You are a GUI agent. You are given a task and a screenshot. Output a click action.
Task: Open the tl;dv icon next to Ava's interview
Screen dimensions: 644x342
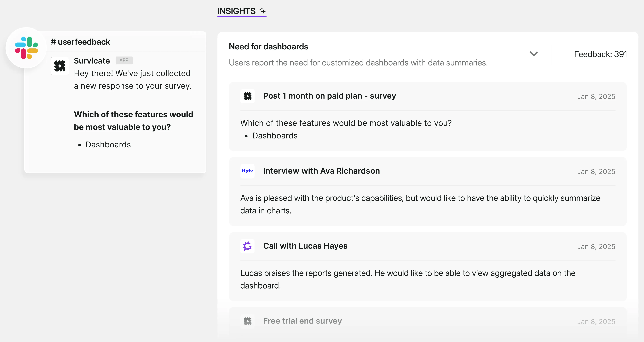click(x=247, y=171)
